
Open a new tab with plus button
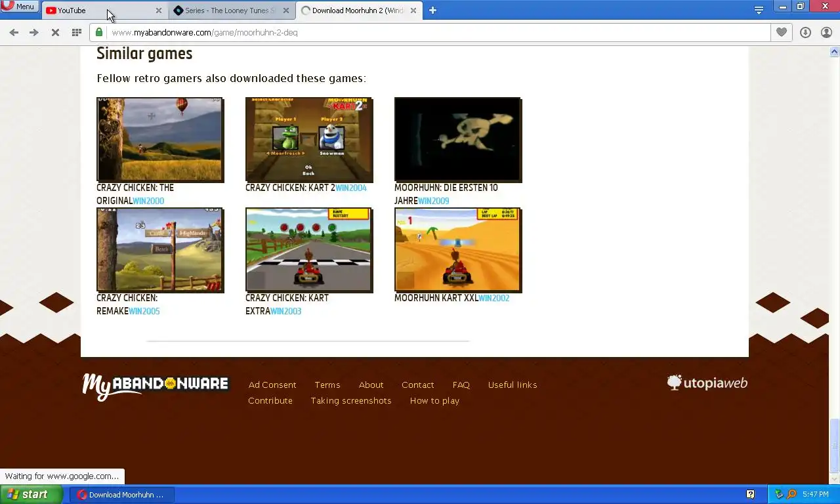point(432,10)
